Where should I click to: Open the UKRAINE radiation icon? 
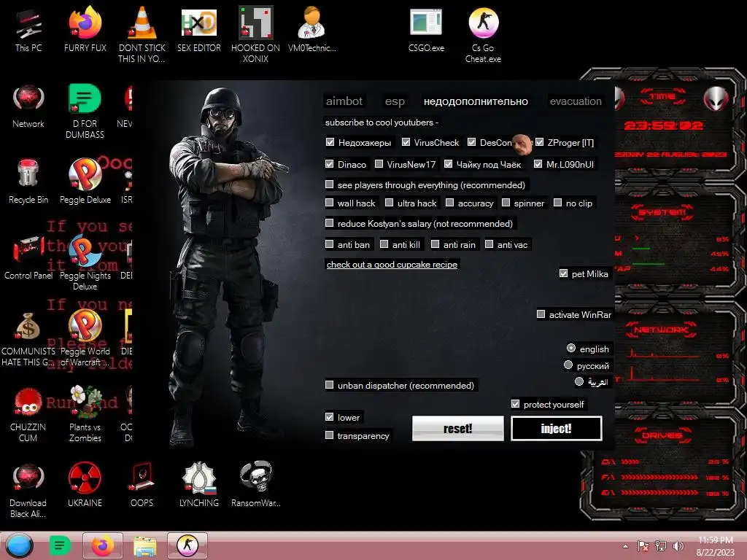coord(85,485)
